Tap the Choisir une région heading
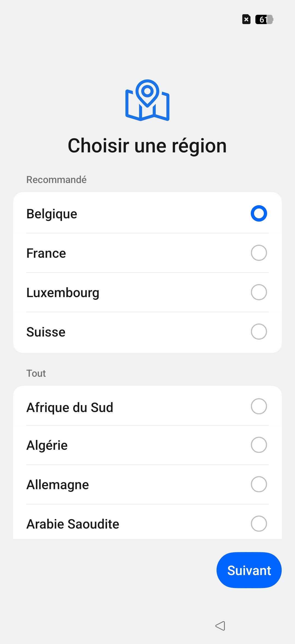295x644 pixels. (147, 146)
